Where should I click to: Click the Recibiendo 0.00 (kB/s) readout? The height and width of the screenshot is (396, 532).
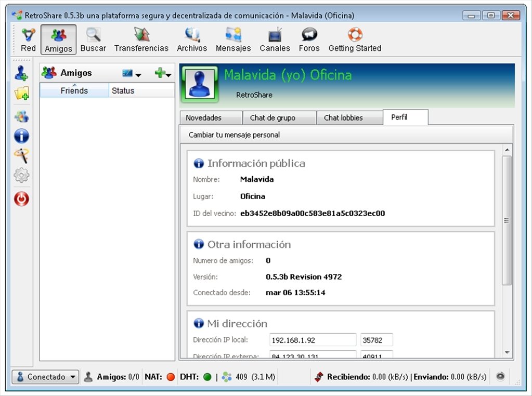pyautogui.click(x=368, y=377)
